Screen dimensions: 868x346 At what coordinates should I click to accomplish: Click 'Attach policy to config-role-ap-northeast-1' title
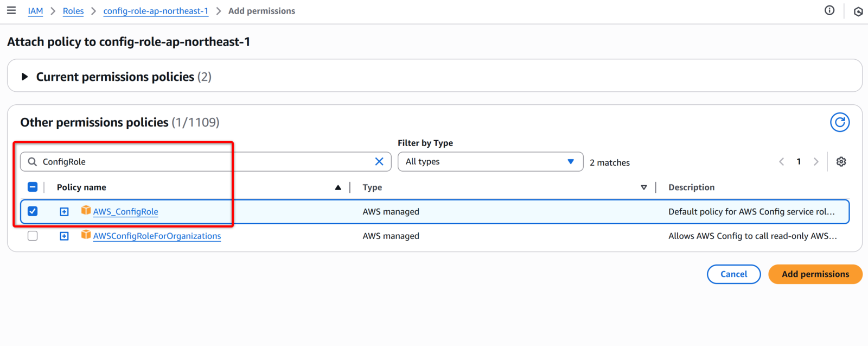tap(129, 42)
